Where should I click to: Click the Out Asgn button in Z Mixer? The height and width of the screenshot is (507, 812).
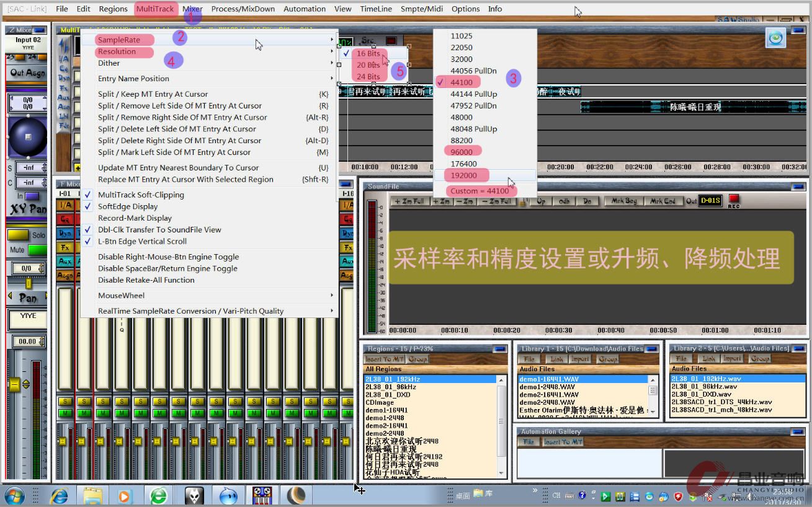click(x=27, y=73)
